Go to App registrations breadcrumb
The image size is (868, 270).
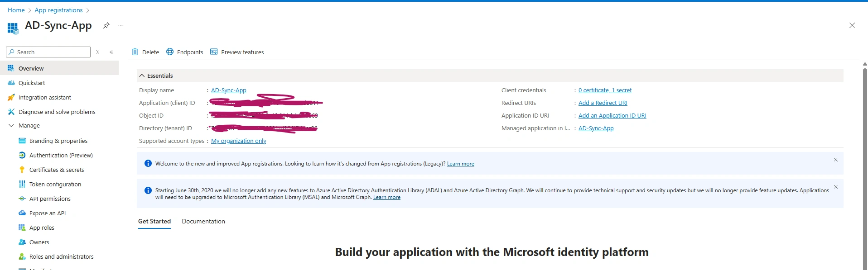[59, 10]
